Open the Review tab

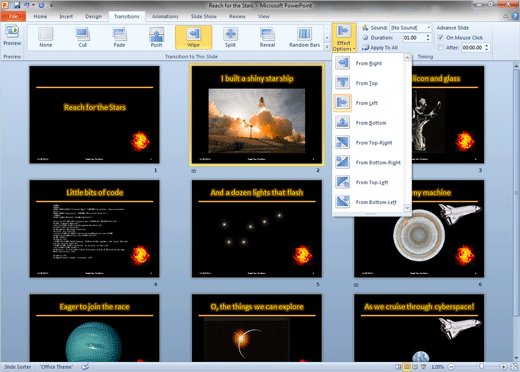click(237, 16)
